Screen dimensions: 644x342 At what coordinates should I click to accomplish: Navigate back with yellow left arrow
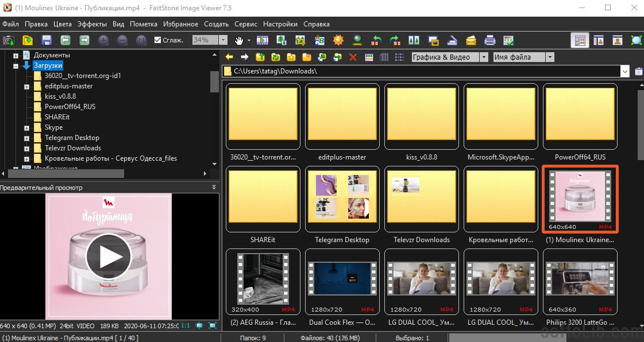tap(229, 57)
